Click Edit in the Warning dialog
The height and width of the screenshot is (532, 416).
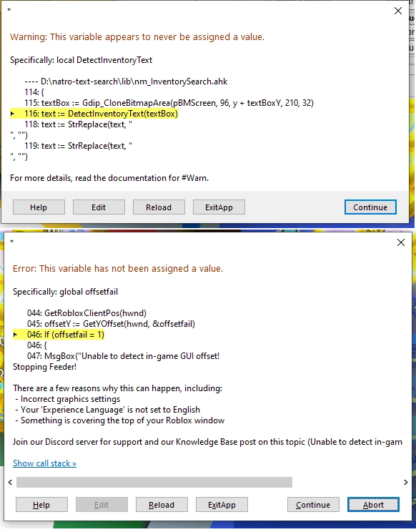pos(99,207)
